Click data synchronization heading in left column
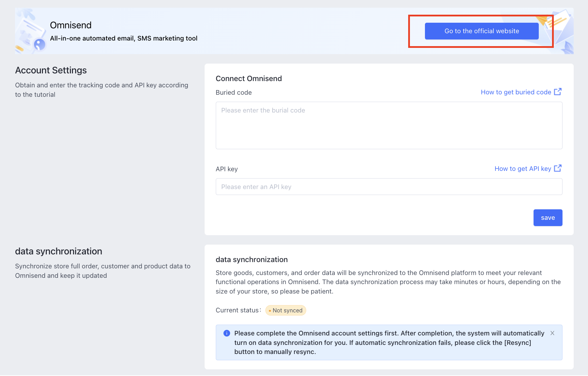The width and height of the screenshot is (588, 376). [59, 251]
